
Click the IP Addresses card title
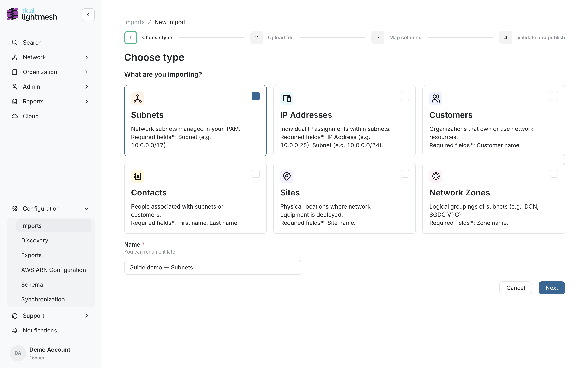[x=306, y=115]
